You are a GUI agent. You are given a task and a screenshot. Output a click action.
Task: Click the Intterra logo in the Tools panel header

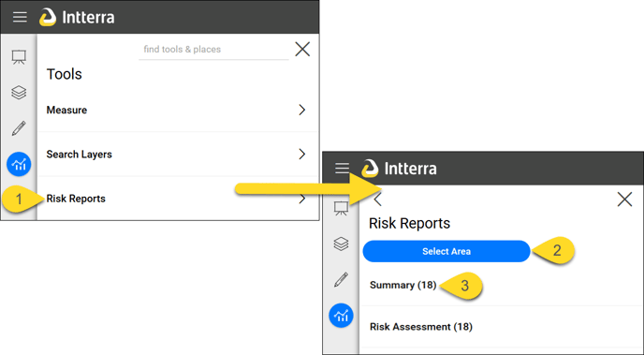77,17
